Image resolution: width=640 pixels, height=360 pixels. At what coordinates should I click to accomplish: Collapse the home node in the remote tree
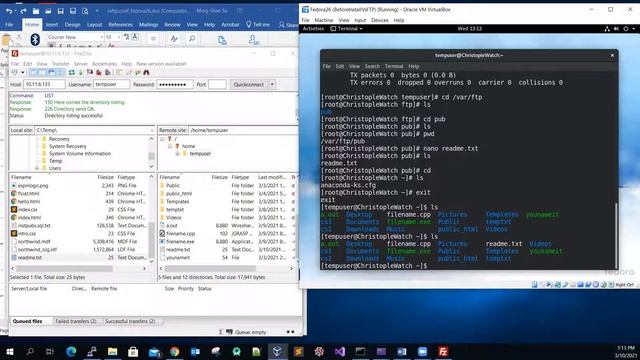(x=170, y=146)
